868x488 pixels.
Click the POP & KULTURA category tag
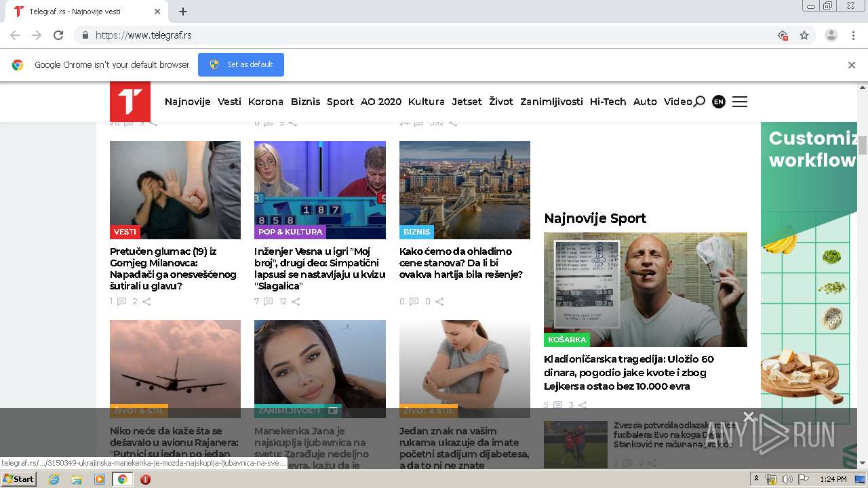290,232
